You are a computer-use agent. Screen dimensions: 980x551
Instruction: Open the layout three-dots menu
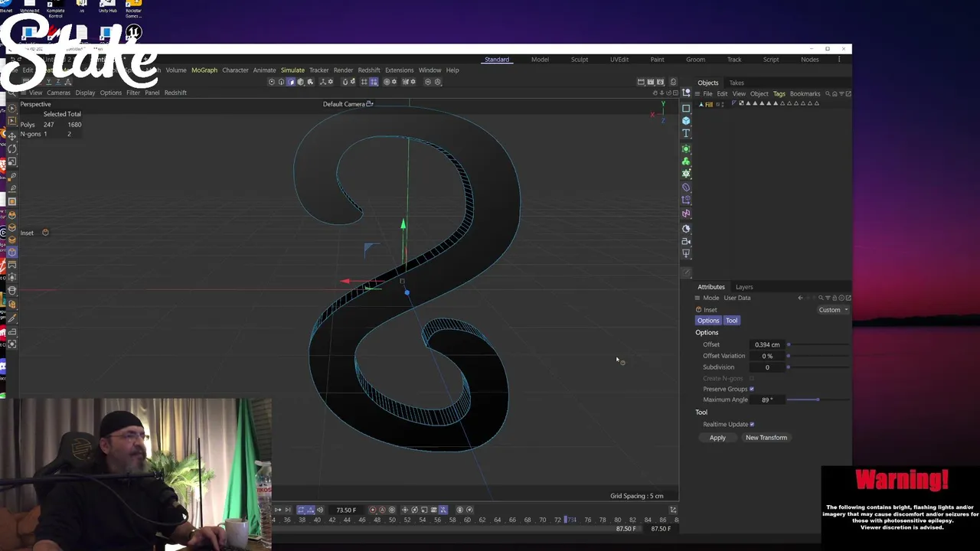pyautogui.click(x=839, y=60)
